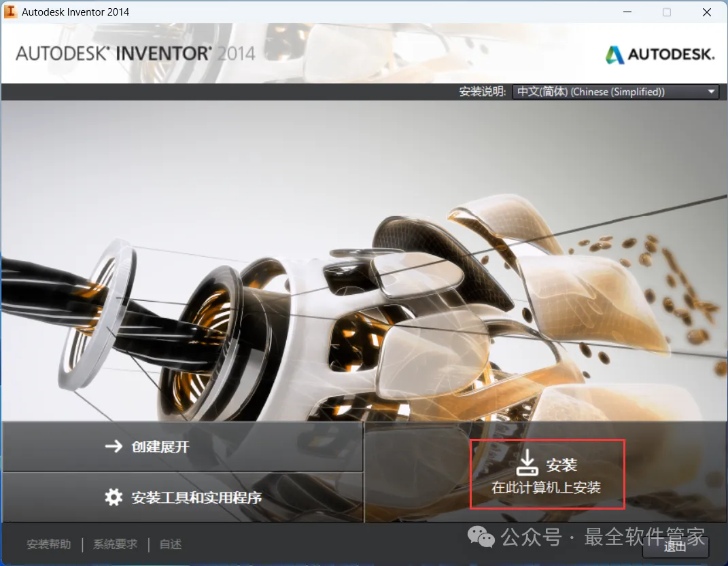Click the Autodesk logo in the header
The image size is (728, 566).
point(660,54)
